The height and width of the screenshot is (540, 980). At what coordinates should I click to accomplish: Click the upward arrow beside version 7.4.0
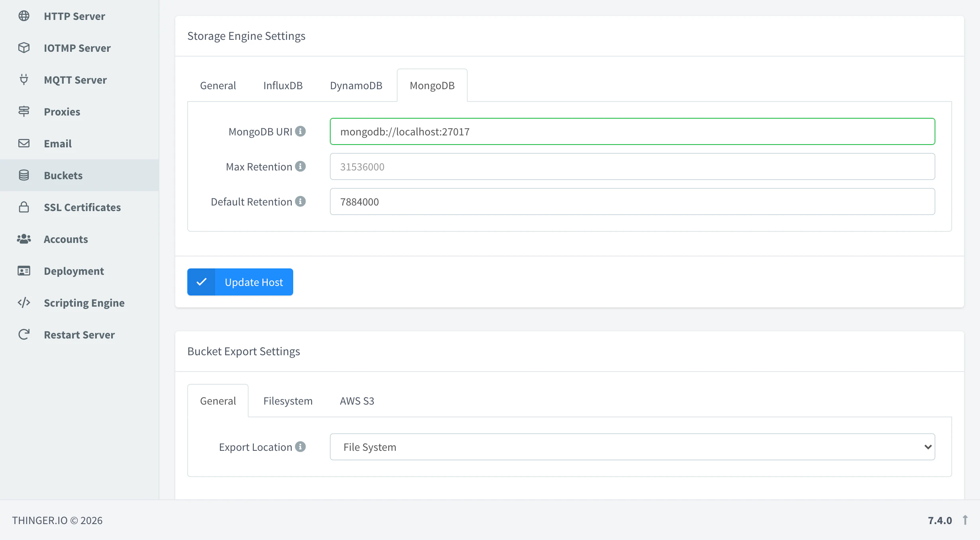pyautogui.click(x=965, y=520)
